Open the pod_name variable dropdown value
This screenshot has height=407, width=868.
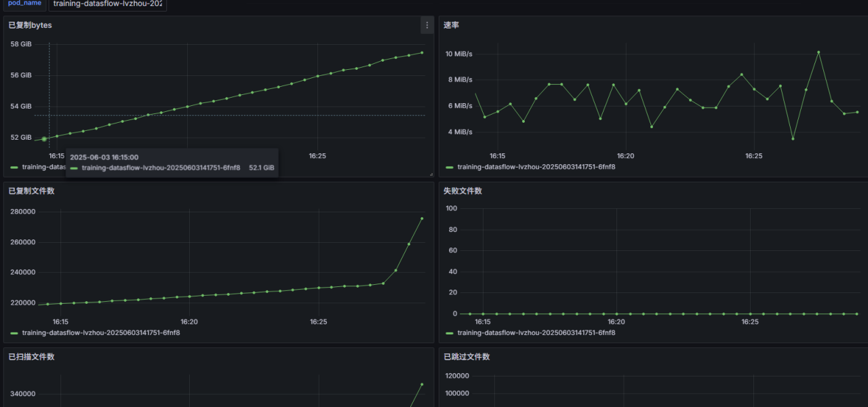point(108,3)
